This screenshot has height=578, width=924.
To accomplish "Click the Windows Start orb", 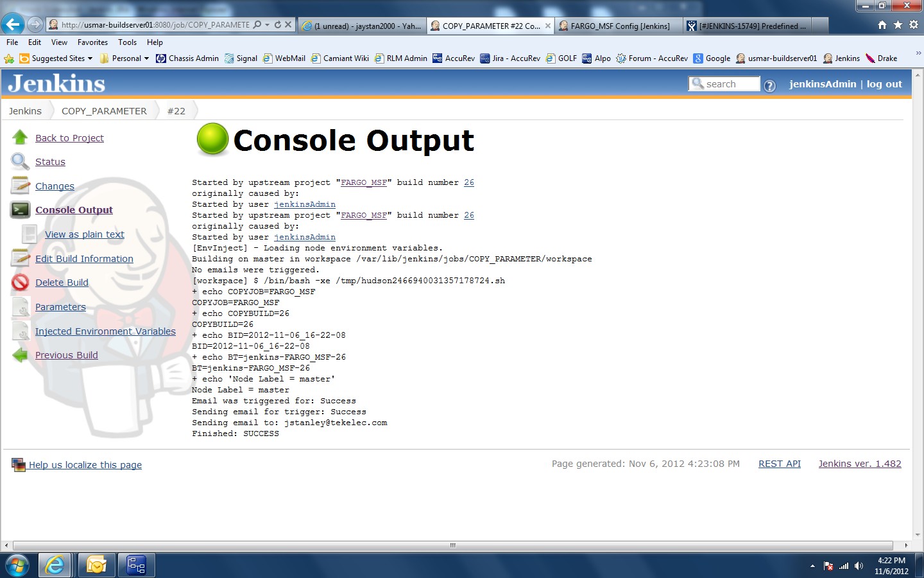I will (17, 565).
